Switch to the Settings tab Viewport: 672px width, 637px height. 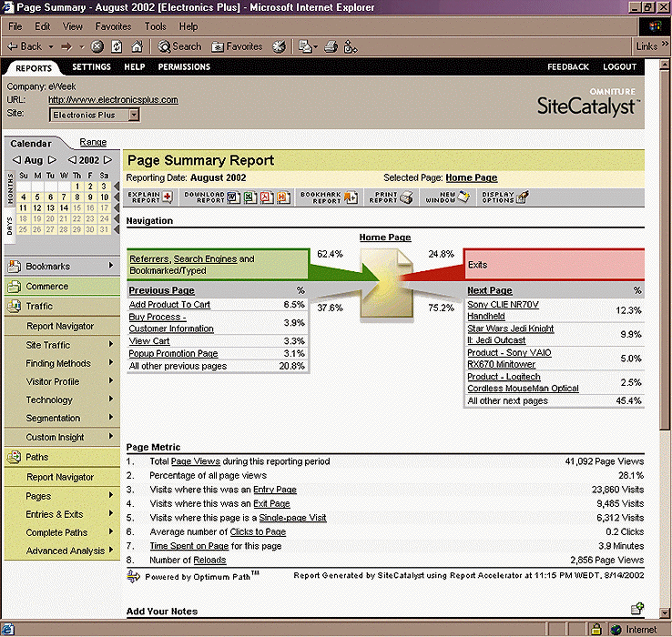(91, 66)
